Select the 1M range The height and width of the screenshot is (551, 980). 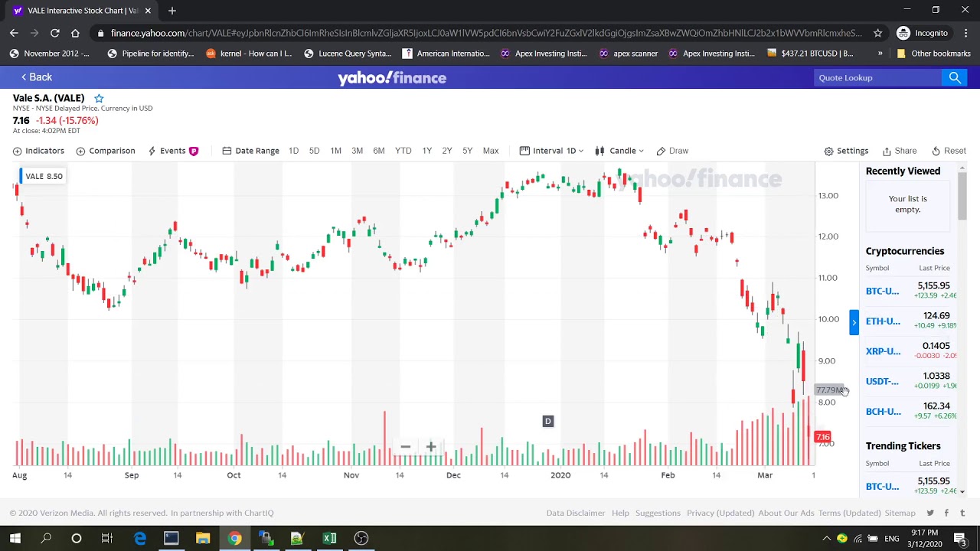(335, 151)
